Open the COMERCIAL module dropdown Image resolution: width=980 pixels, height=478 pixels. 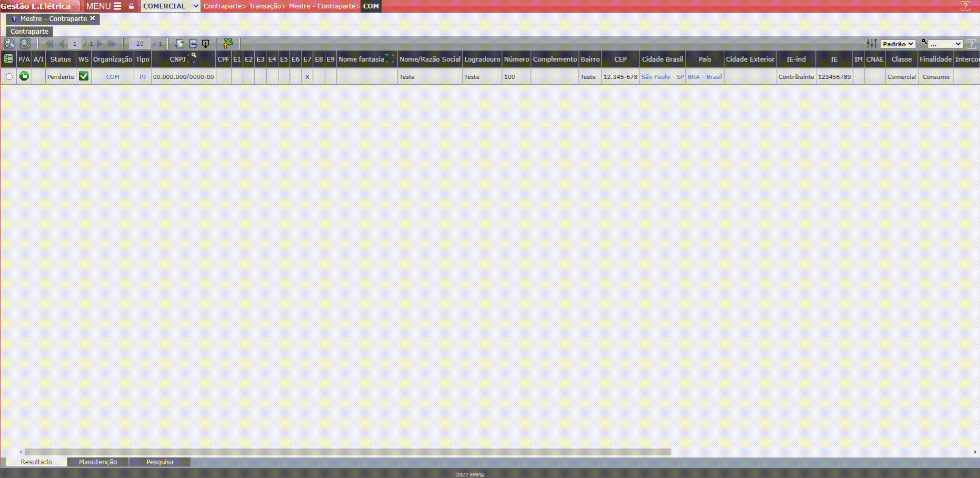coord(171,6)
